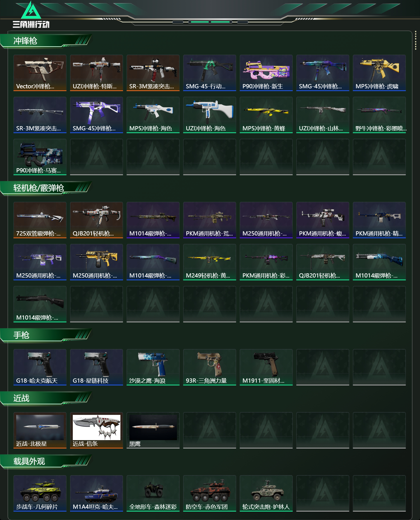
Task: Open the P90冲锋枪-马赛 skin tile
Action: 40,157
